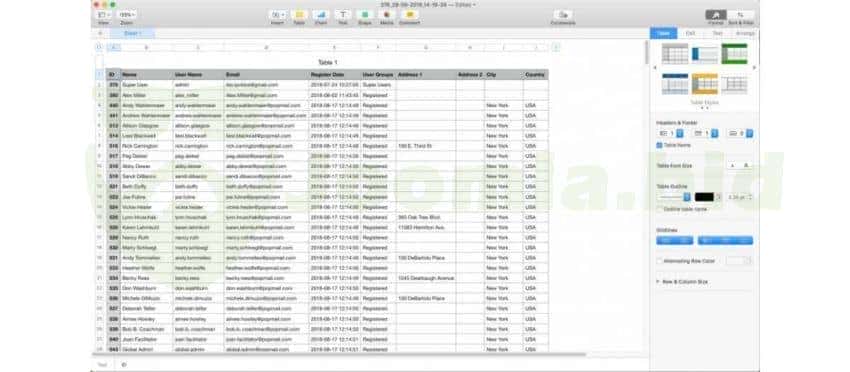Insert a Shape from the toolbar
This screenshot has height=372, width=850.
tap(365, 15)
